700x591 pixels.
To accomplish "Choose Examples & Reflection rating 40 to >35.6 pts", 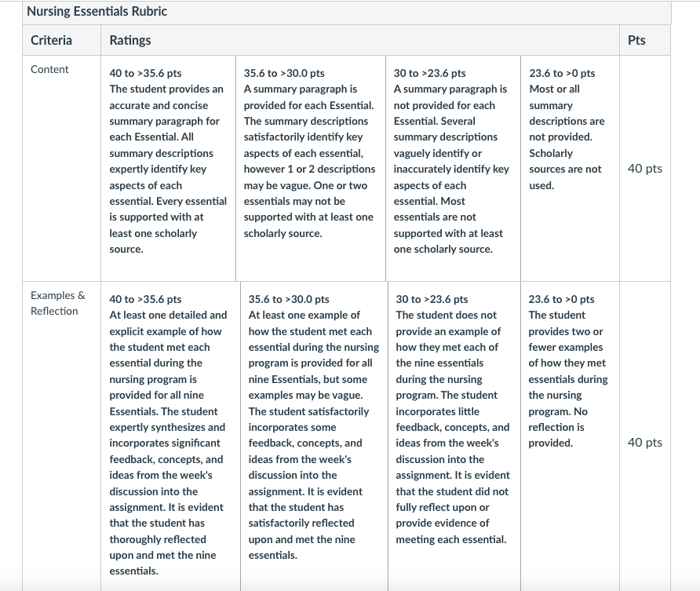I will pos(170,436).
